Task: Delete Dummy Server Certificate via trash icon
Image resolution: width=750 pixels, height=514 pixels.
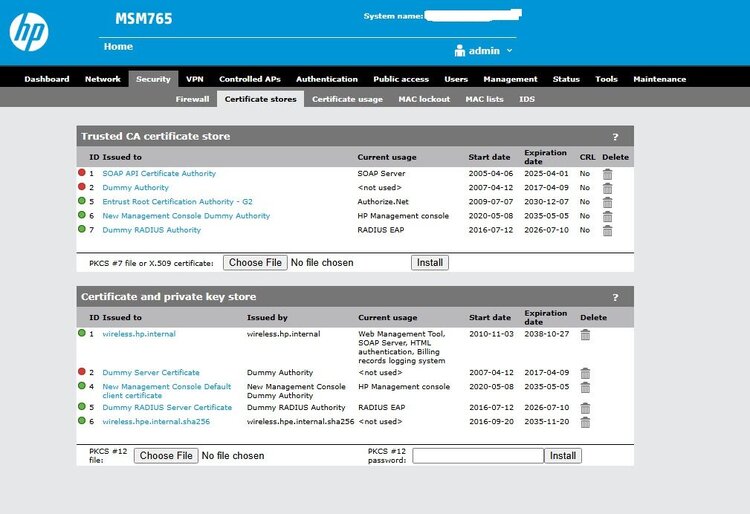Action: click(x=585, y=373)
